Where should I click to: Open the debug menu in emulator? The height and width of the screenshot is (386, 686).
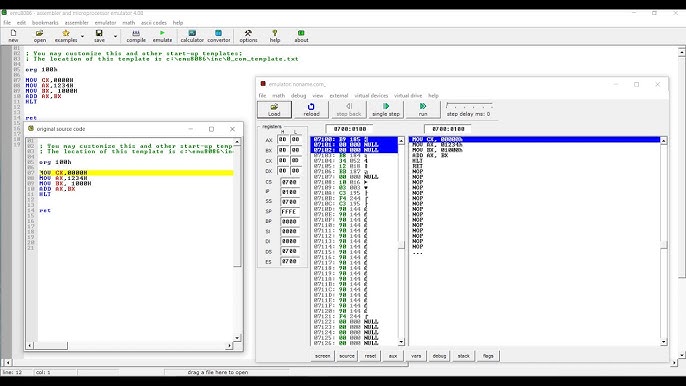298,95
